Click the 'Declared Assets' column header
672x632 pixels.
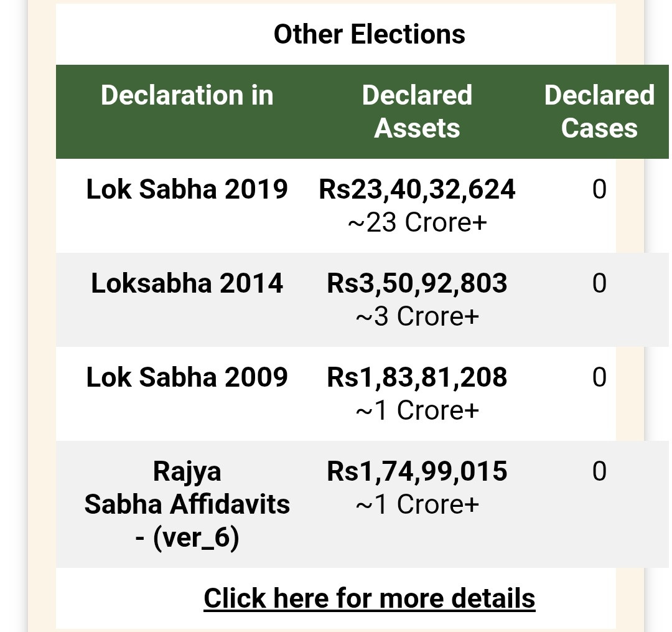coord(417,111)
